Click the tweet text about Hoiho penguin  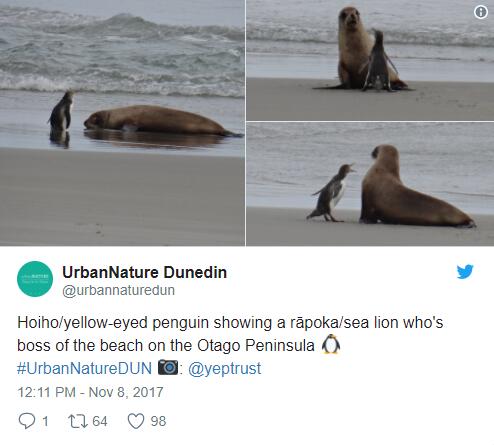pos(230,334)
